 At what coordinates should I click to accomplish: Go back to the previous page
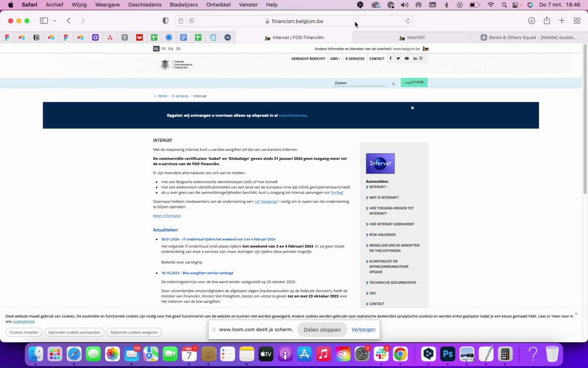[68, 21]
